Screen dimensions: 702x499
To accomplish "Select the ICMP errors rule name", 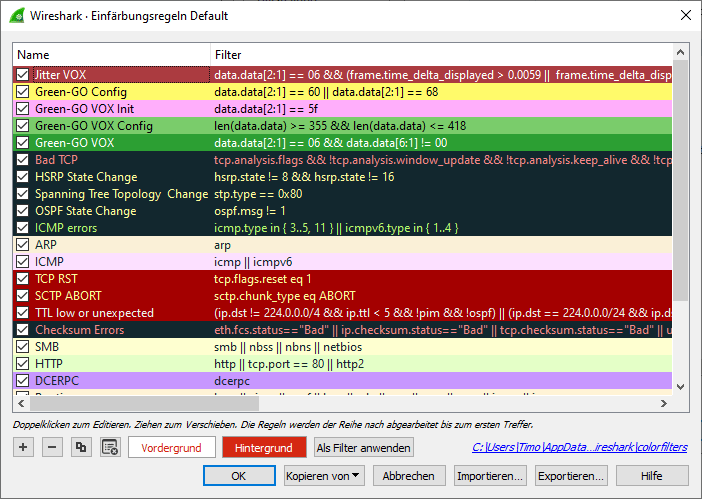I will [x=66, y=228].
